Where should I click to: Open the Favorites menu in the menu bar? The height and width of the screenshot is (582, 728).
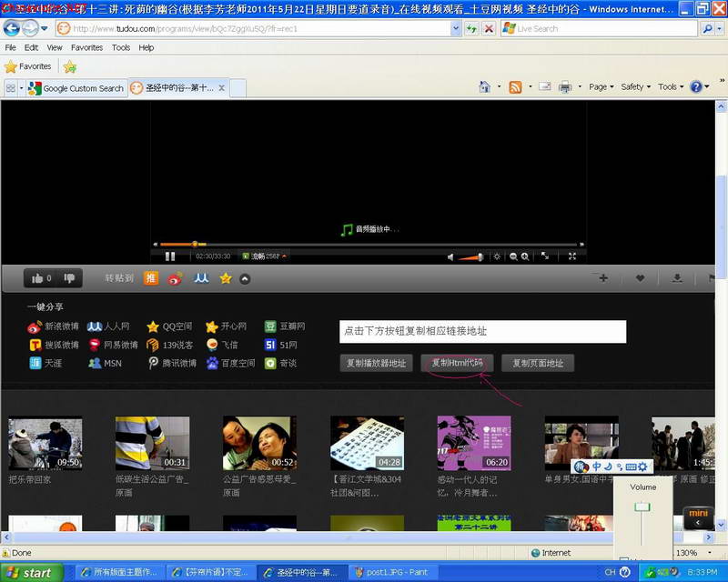[x=86, y=47]
